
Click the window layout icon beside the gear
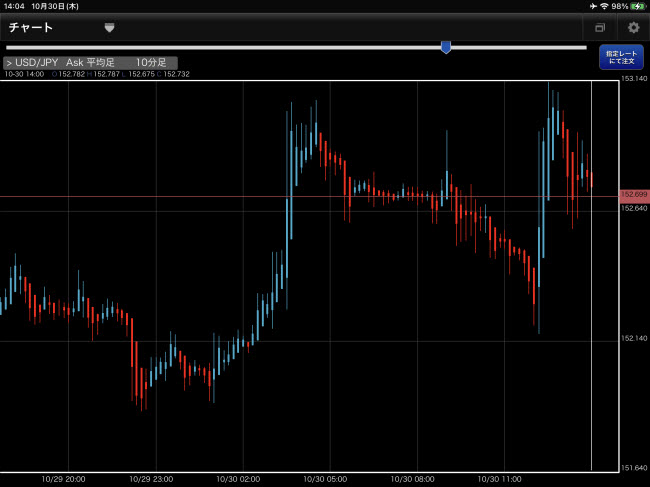pyautogui.click(x=600, y=28)
